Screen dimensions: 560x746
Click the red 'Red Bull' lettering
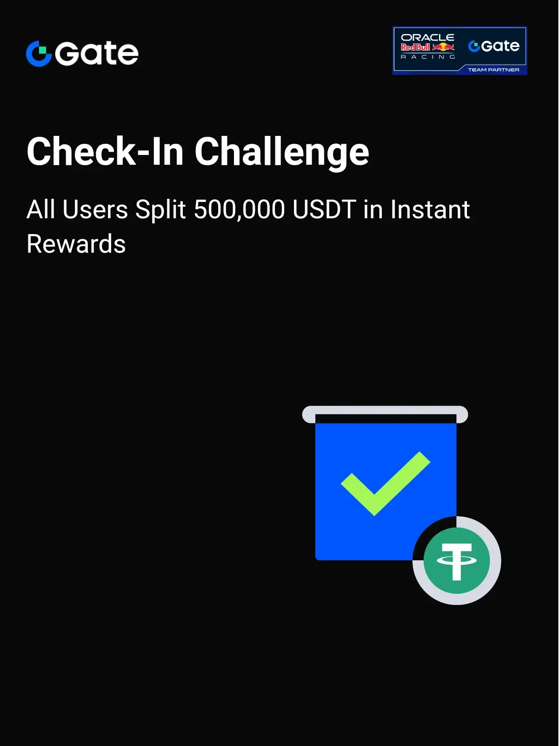(415, 47)
